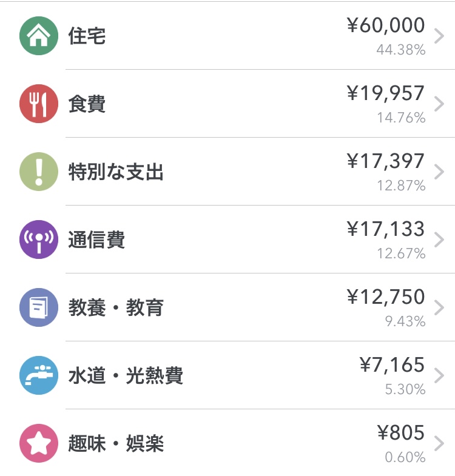Expand the 教養・教育 chevron arrow
This screenshot has height=476, width=455.
coord(439,307)
